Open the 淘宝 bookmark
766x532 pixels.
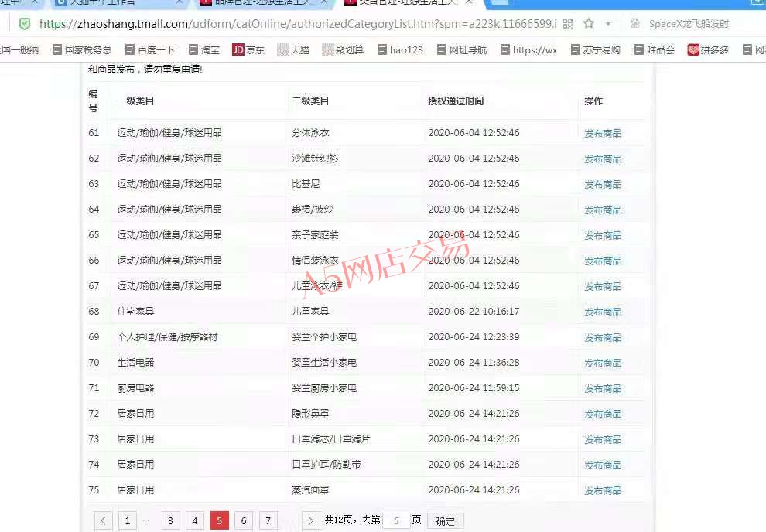pos(202,49)
